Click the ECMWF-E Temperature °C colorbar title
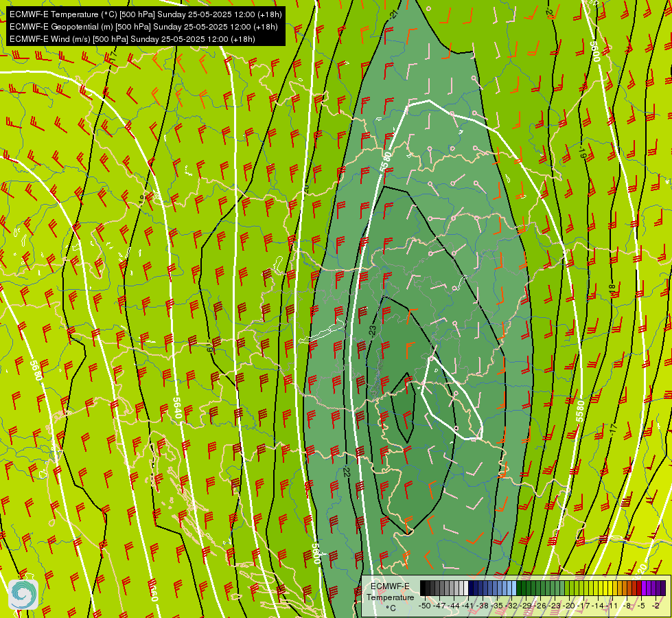672x618 pixels. 390,597
